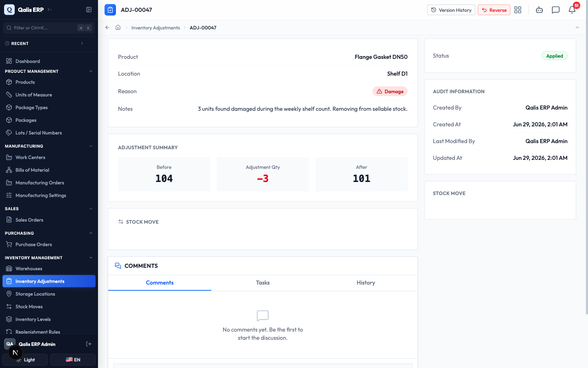Open Inventory Levels in sidebar

coord(49,319)
